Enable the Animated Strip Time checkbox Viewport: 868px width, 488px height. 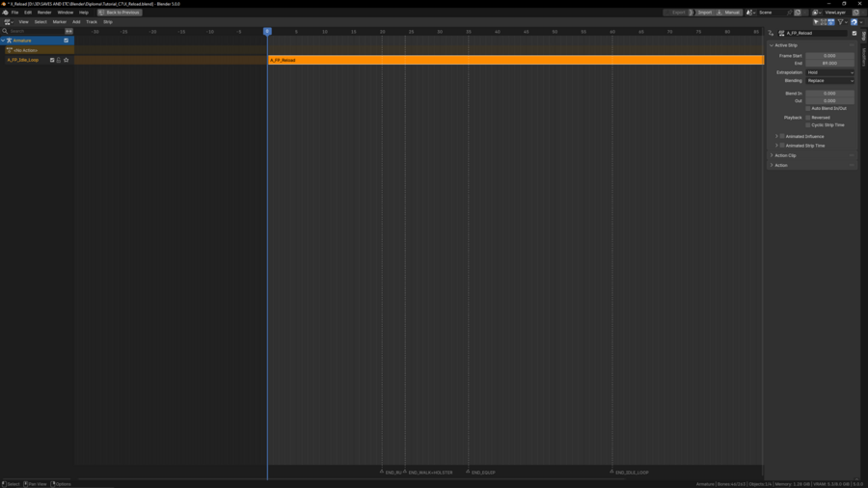tap(782, 146)
